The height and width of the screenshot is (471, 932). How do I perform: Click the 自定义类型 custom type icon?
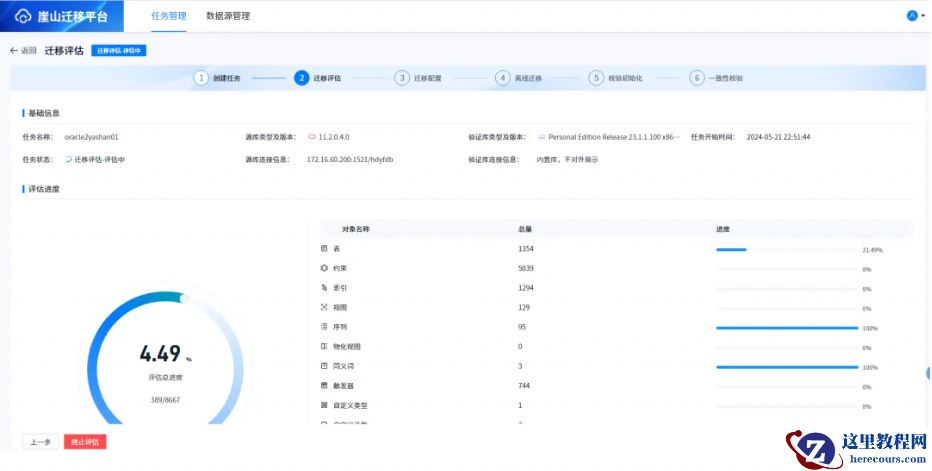coord(324,405)
